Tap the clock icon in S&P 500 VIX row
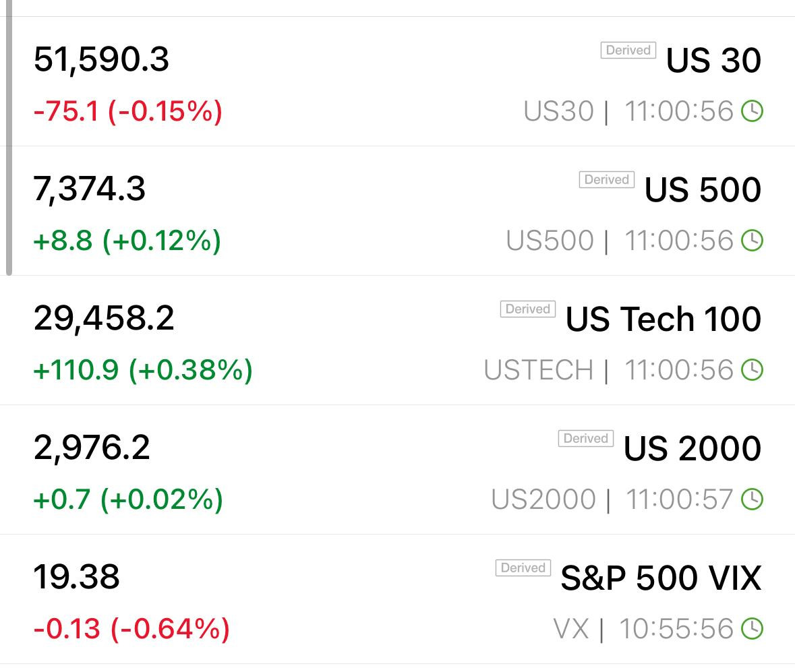795x672 pixels. point(753,629)
